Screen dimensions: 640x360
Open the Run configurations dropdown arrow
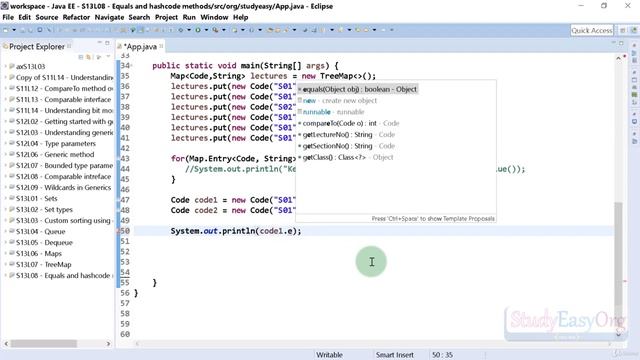click(207, 30)
